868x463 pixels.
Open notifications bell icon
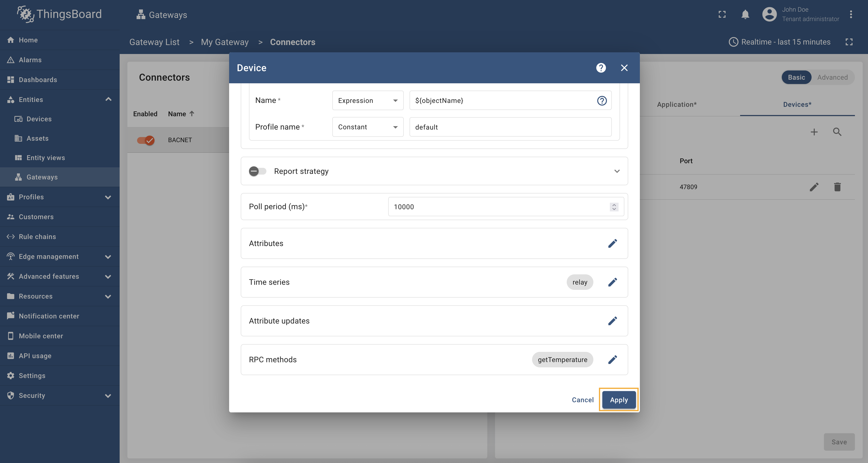(x=745, y=15)
